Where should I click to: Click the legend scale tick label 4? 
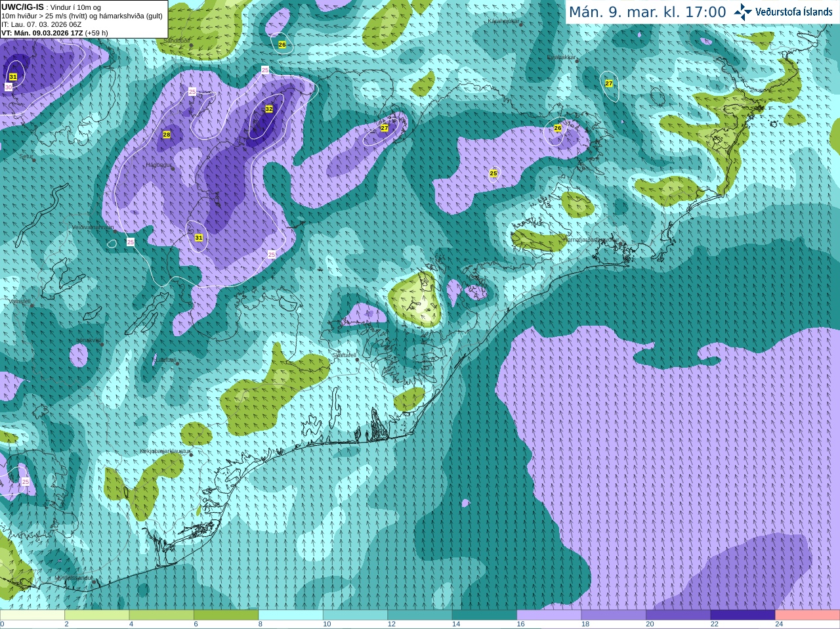click(x=131, y=624)
